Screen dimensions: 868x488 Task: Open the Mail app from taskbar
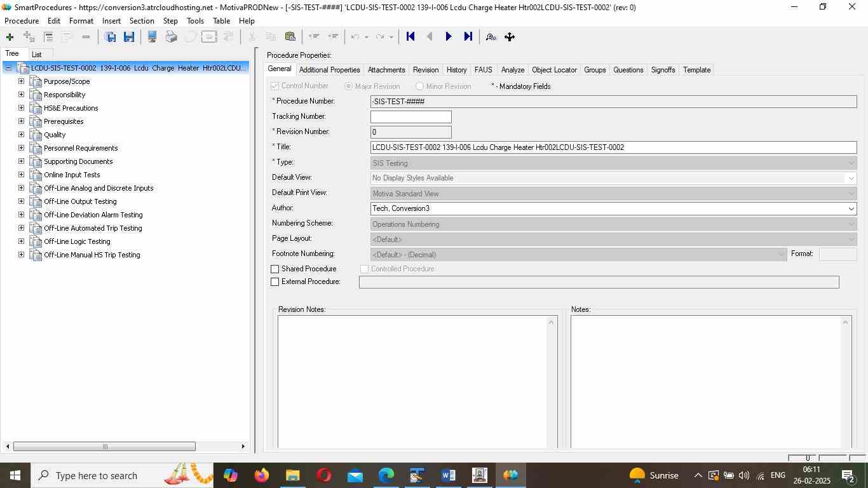click(x=355, y=475)
